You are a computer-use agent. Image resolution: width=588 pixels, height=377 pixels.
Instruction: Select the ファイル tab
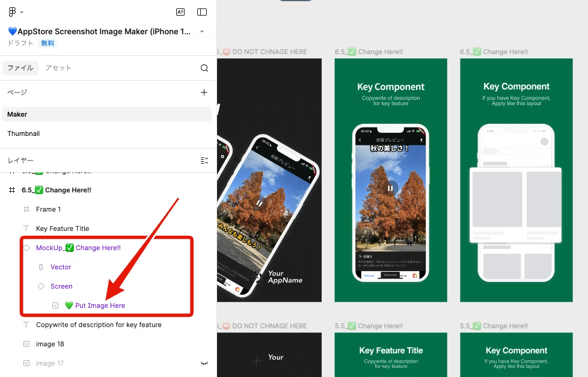[20, 68]
